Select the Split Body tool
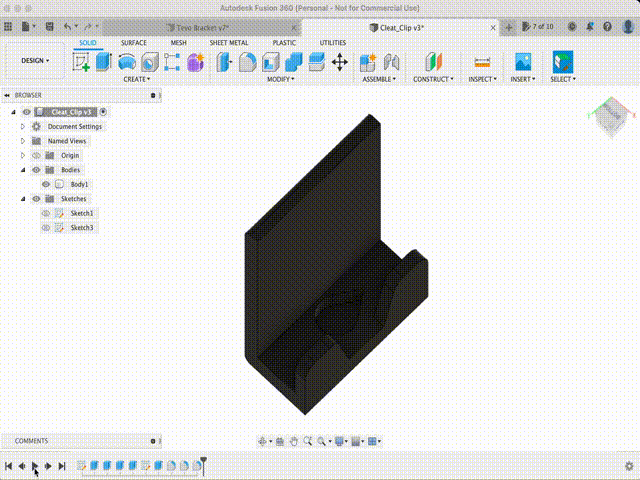The image size is (640, 480). click(316, 62)
